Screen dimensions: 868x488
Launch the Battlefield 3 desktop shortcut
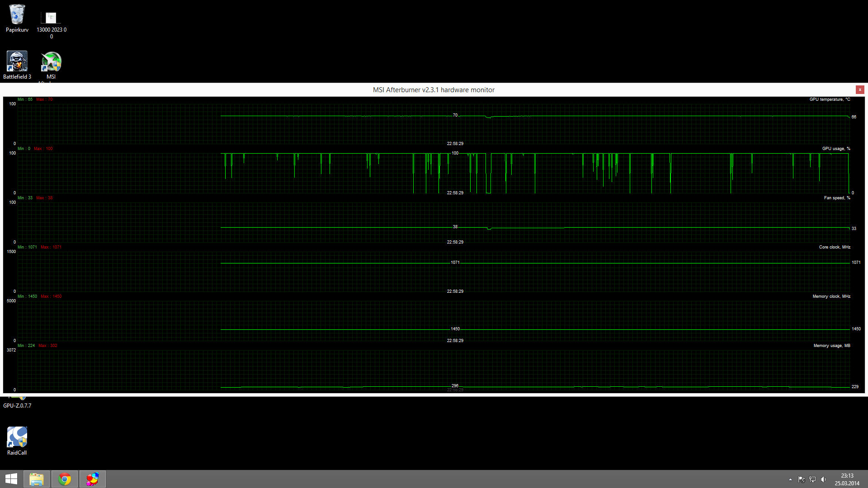point(17,65)
